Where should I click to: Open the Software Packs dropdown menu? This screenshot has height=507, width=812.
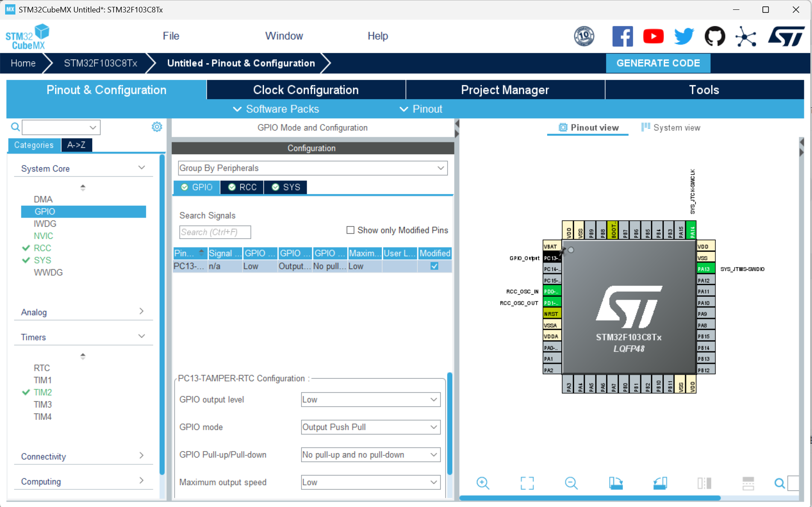pyautogui.click(x=276, y=109)
